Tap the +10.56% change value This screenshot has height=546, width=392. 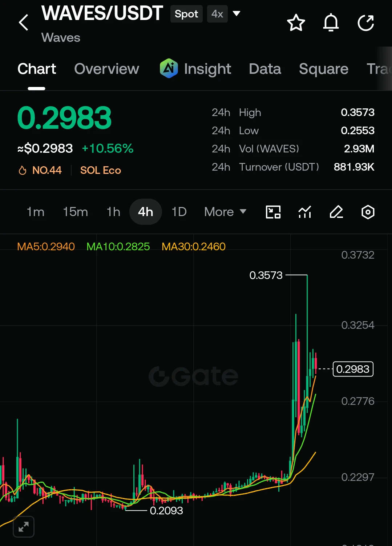108,148
